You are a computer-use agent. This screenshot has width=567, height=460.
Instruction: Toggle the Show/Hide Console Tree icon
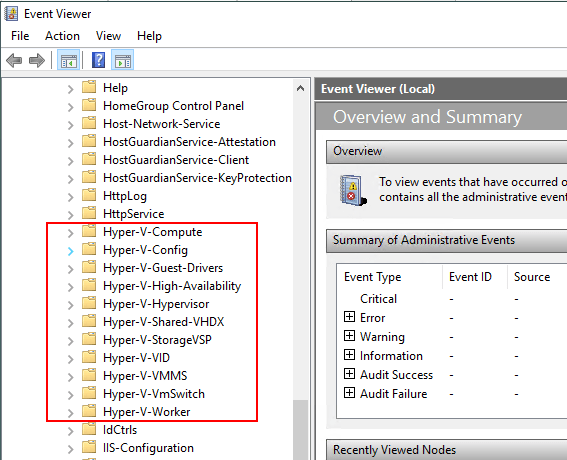(x=69, y=60)
